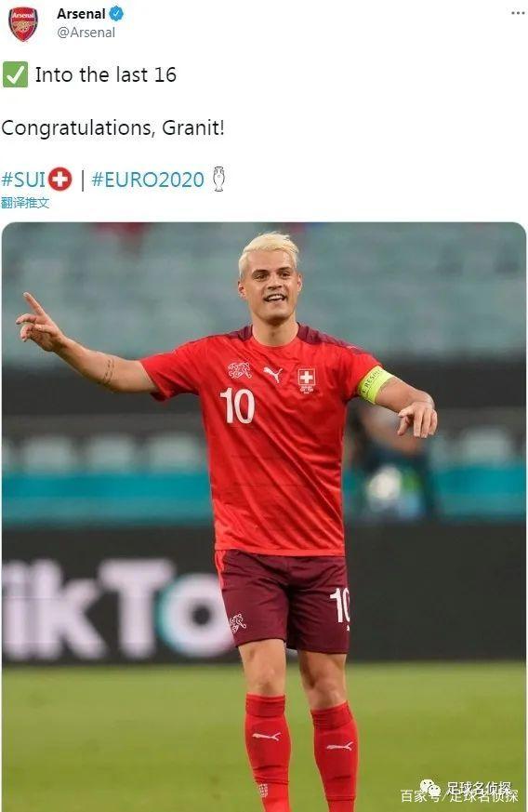
Task: Click the yellow captain armband
Action: [375, 384]
